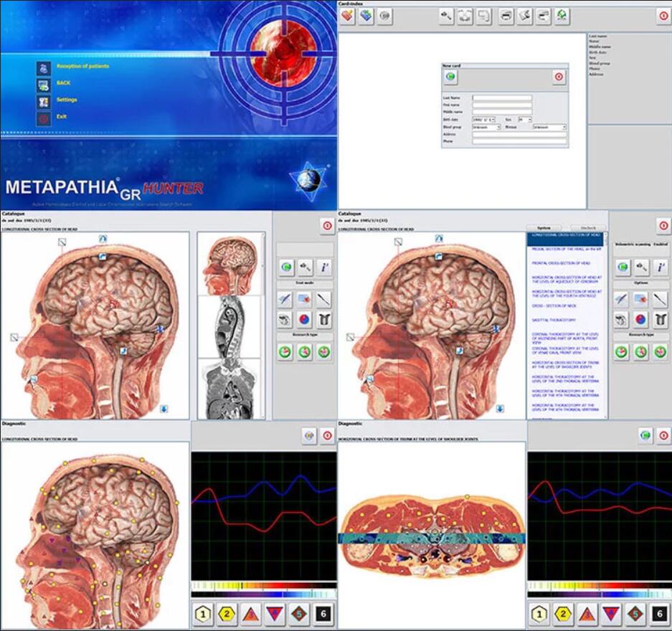Viewport: 672px width, 631px height.
Task: Click the printer icon in the Card-index toolbar
Action: pyautogui.click(x=505, y=15)
